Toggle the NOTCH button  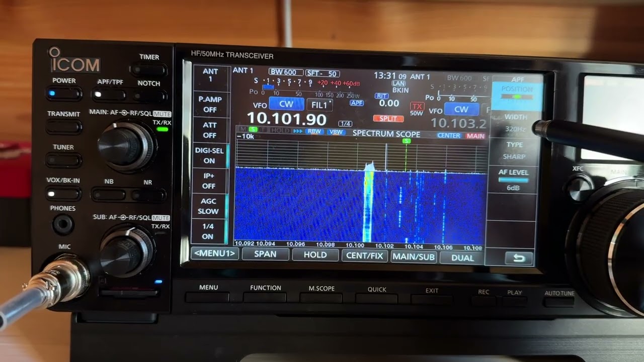click(x=149, y=95)
